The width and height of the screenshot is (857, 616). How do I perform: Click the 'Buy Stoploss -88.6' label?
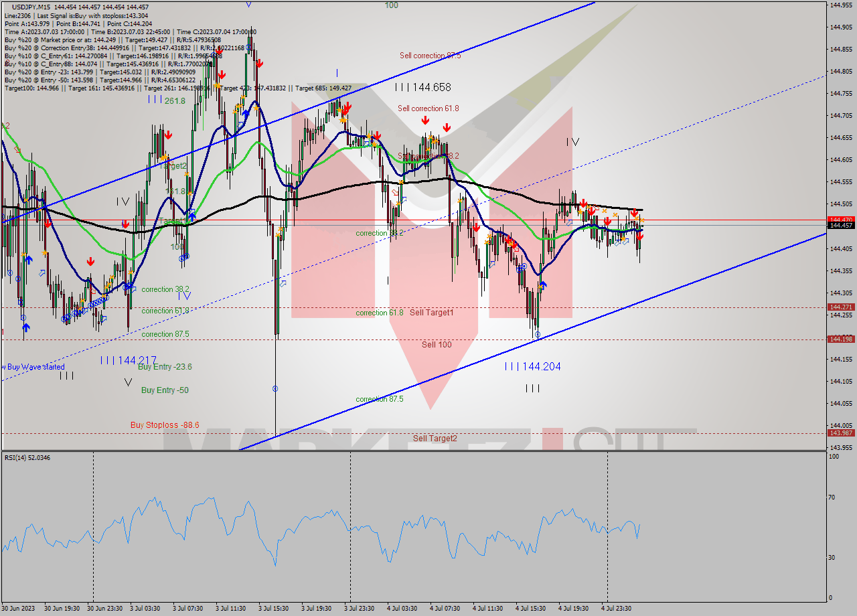click(165, 425)
